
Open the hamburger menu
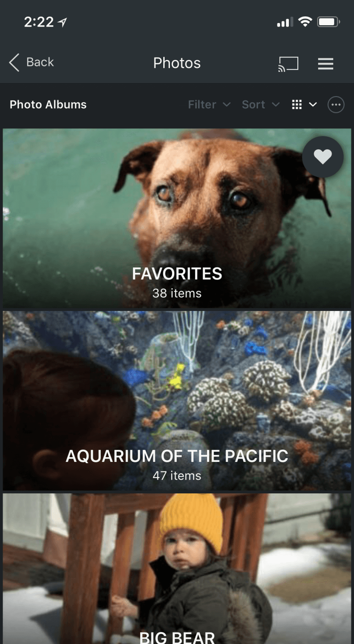(x=326, y=64)
